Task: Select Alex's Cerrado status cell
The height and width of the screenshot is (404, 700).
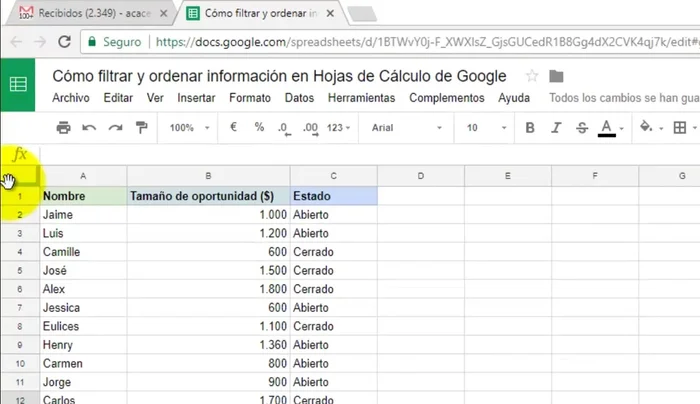Action: pyautogui.click(x=333, y=289)
